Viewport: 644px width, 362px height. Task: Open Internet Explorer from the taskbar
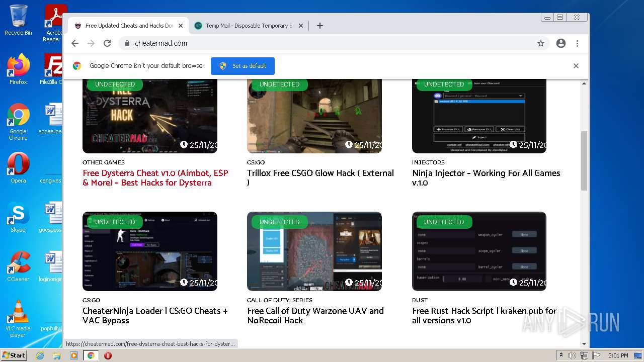40,355
